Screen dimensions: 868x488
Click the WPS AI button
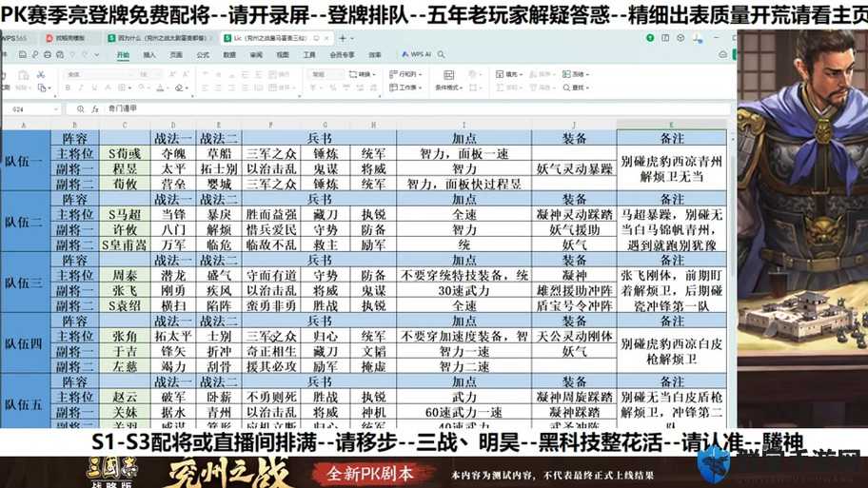click(416, 54)
